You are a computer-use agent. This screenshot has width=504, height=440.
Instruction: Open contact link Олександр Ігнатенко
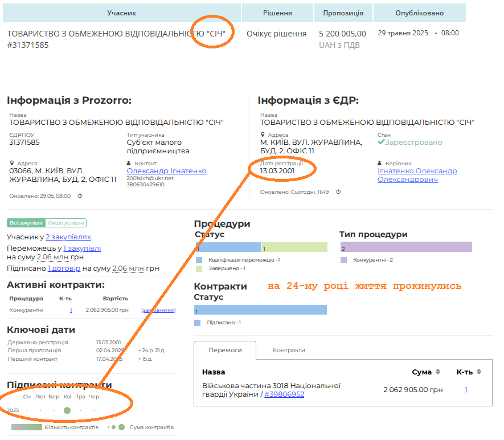coord(166,171)
